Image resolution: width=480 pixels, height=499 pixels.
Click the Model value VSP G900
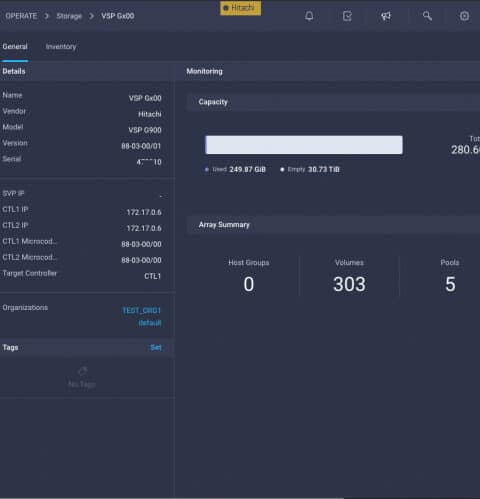point(145,130)
